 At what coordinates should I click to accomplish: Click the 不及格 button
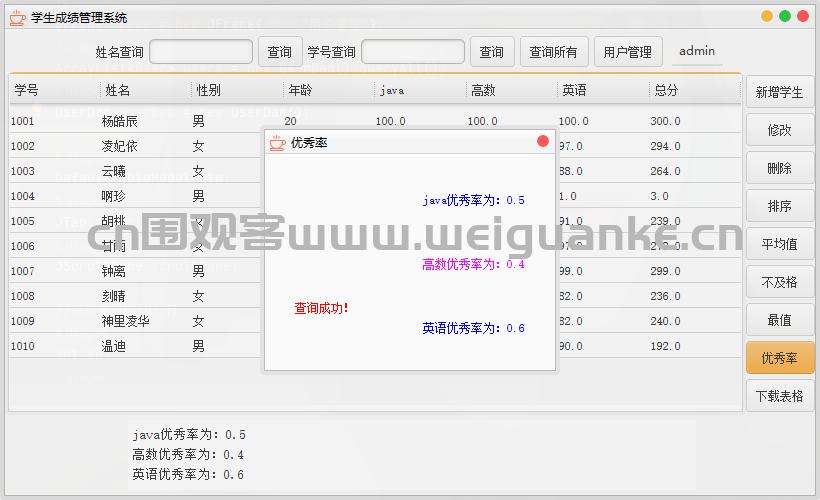[x=780, y=282]
